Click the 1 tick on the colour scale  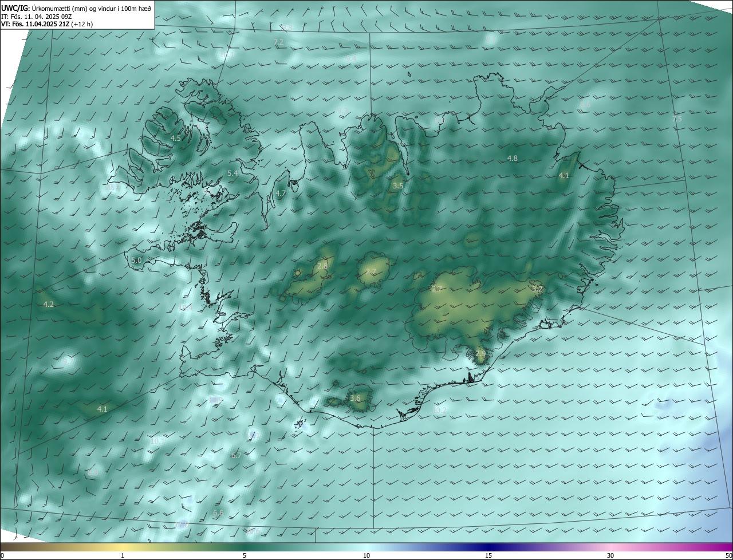pyautogui.click(x=123, y=555)
